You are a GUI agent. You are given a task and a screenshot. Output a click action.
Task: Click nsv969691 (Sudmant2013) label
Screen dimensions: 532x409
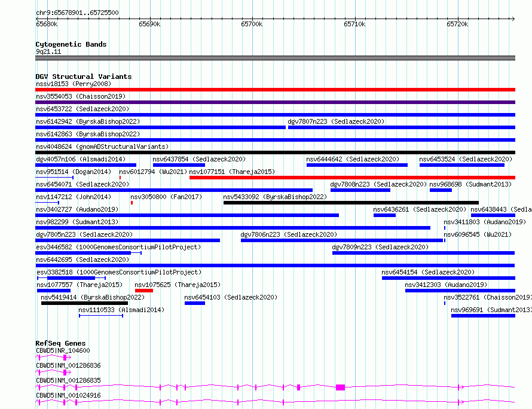pyautogui.click(x=491, y=310)
